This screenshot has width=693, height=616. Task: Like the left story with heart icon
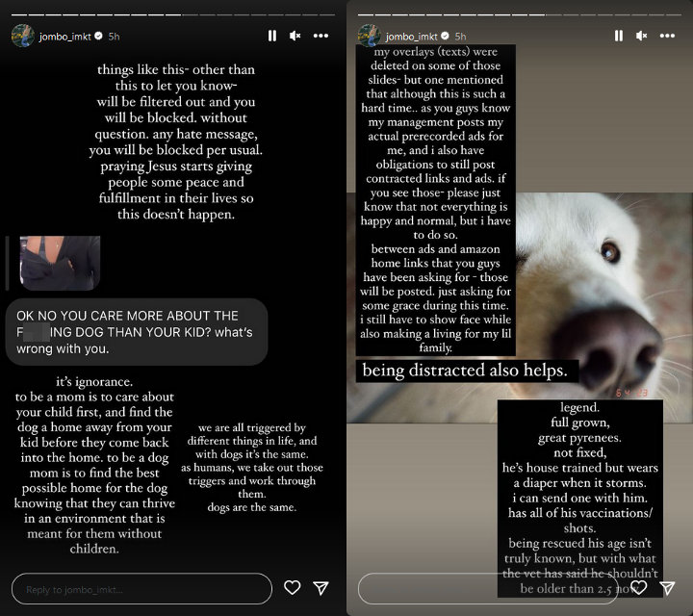(293, 587)
